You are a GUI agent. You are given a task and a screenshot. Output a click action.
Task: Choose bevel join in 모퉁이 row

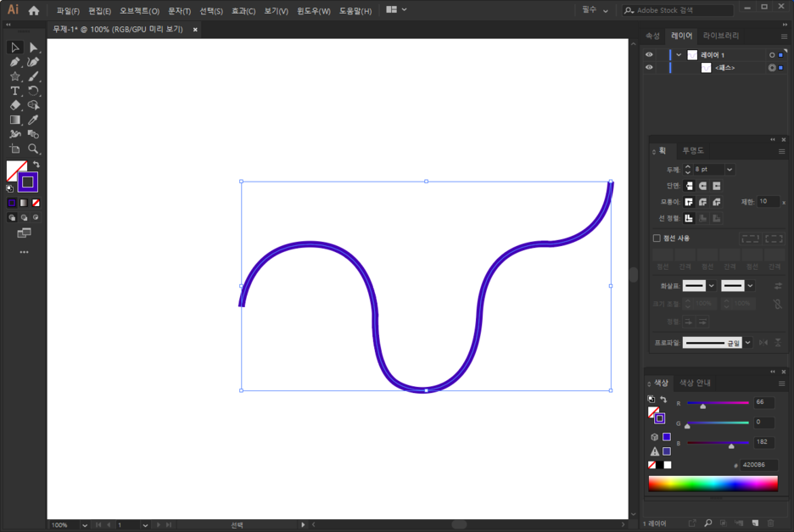coord(717,202)
